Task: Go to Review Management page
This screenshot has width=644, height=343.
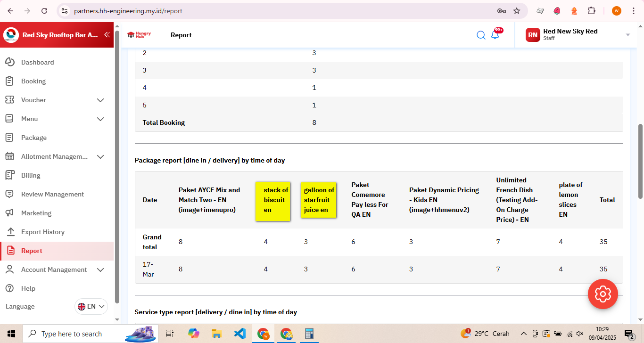Action: click(52, 194)
